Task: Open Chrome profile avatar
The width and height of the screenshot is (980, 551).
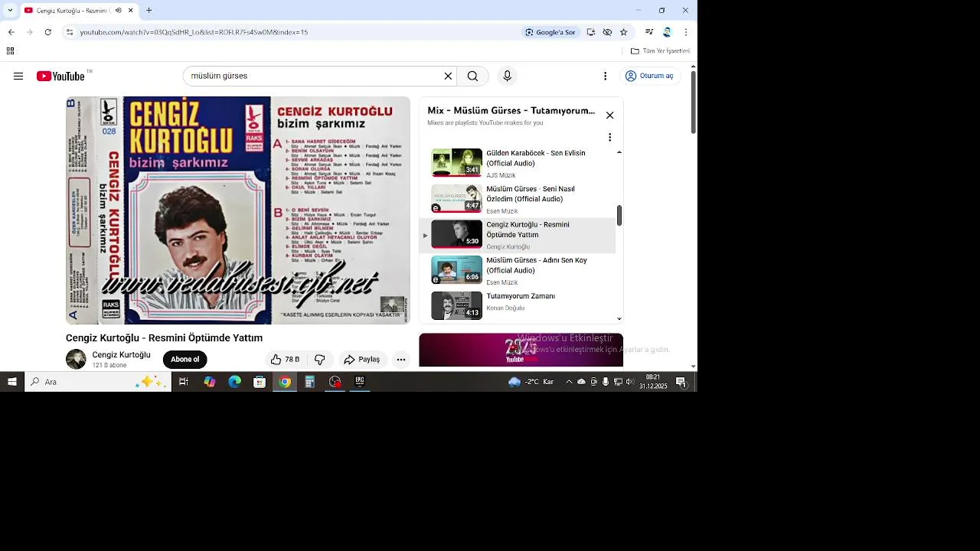Action: [x=667, y=32]
